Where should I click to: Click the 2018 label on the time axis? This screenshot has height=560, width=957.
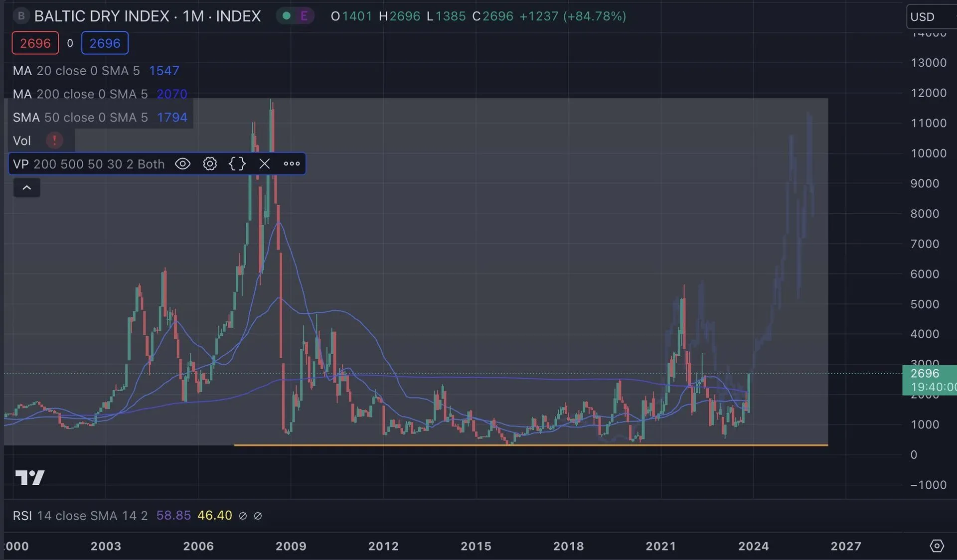pyautogui.click(x=569, y=546)
